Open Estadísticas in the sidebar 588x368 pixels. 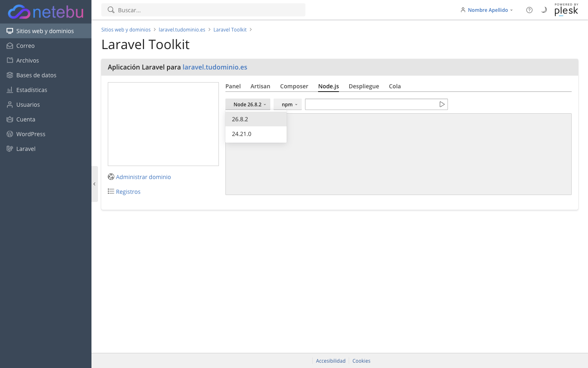click(46, 90)
